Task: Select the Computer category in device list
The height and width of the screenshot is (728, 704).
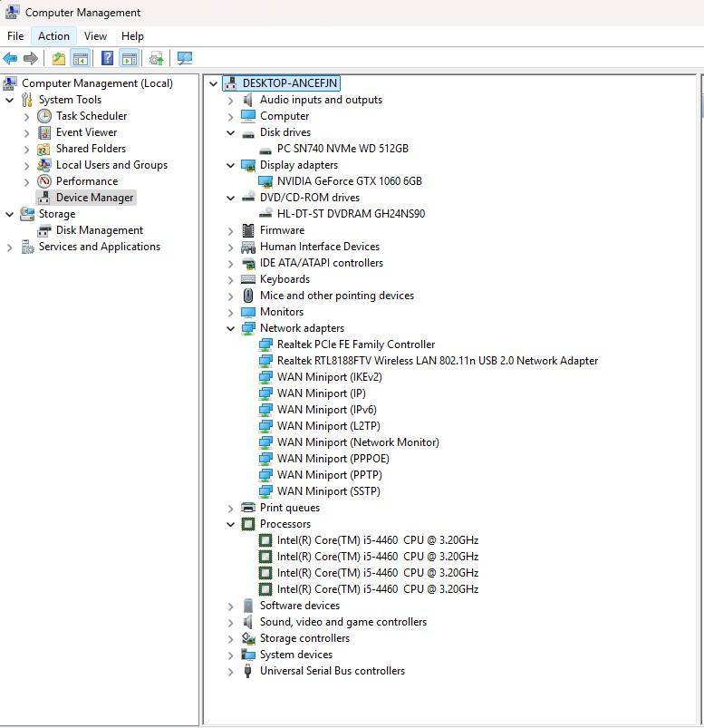Action: [x=284, y=116]
